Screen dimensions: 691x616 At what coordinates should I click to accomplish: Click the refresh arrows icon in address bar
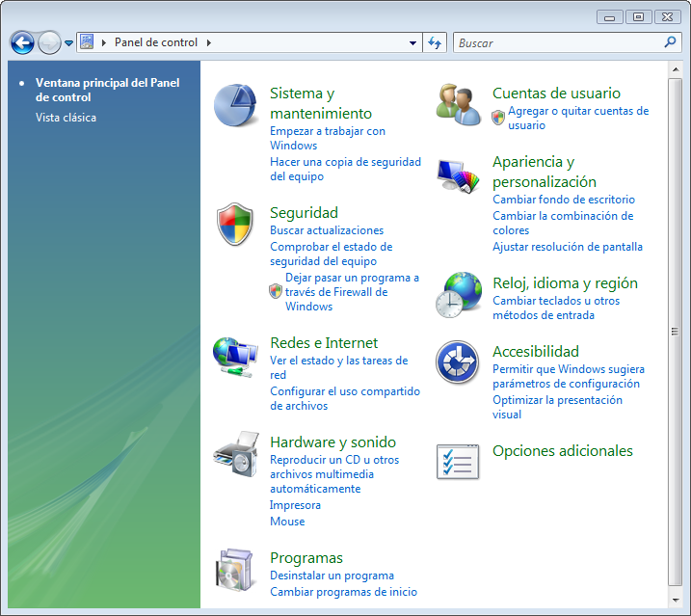(x=435, y=42)
